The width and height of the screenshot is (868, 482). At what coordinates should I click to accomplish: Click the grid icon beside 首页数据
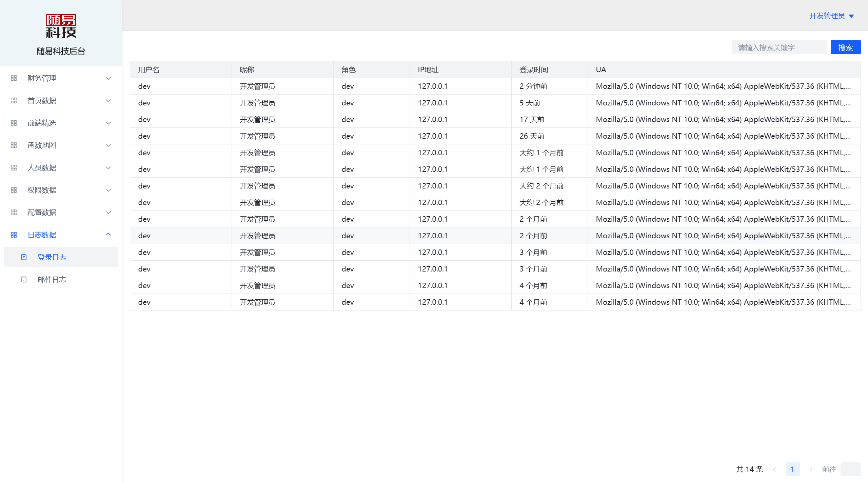[14, 101]
